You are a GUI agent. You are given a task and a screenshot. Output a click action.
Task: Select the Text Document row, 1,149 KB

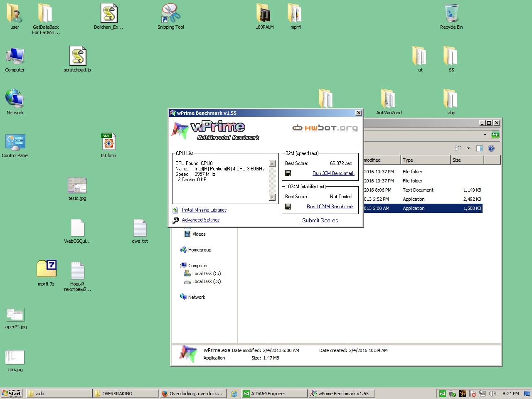(x=423, y=190)
